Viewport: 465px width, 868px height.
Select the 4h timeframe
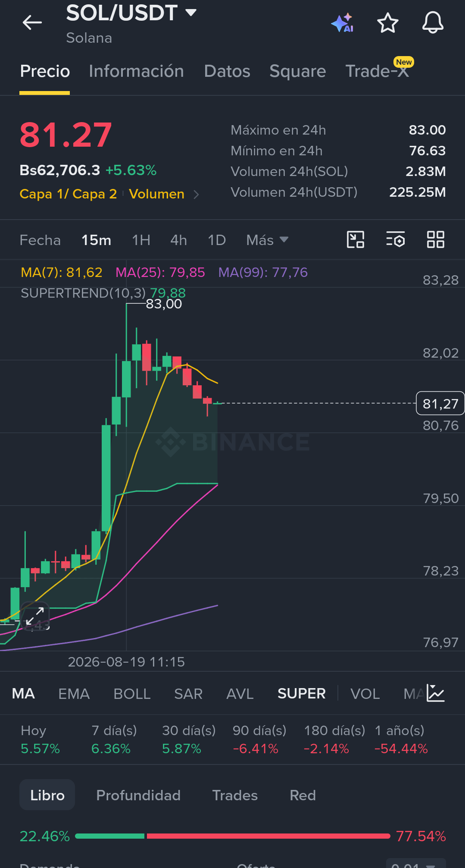pos(178,240)
